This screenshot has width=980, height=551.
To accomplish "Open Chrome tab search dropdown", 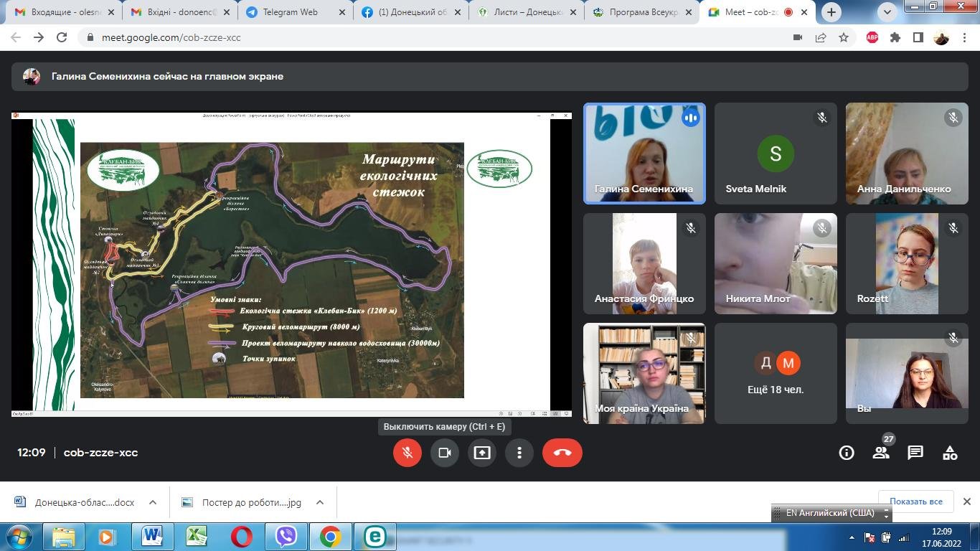I will click(887, 12).
